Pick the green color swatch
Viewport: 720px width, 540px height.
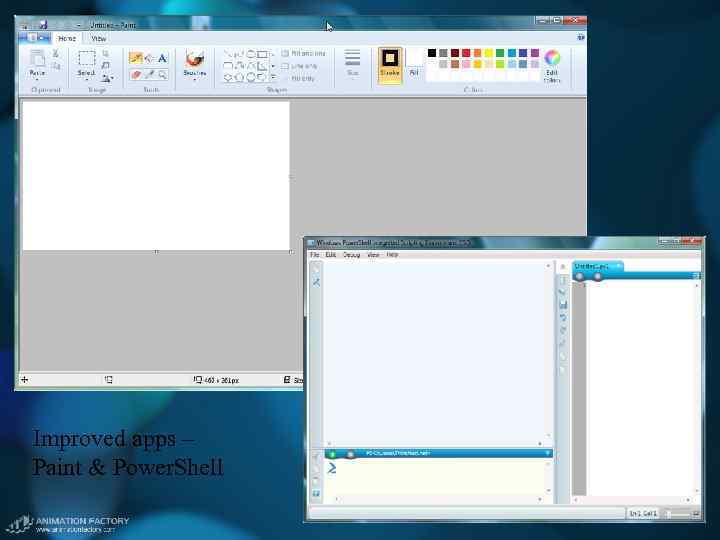500,53
